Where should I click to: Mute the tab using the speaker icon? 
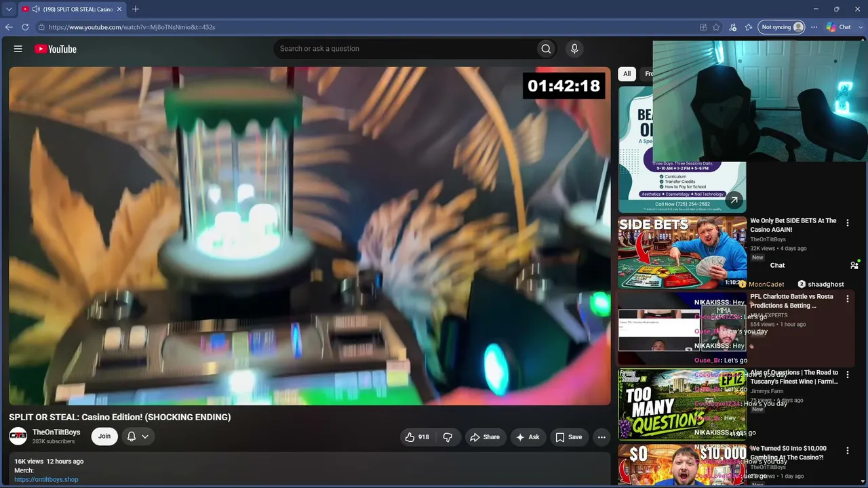35,9
